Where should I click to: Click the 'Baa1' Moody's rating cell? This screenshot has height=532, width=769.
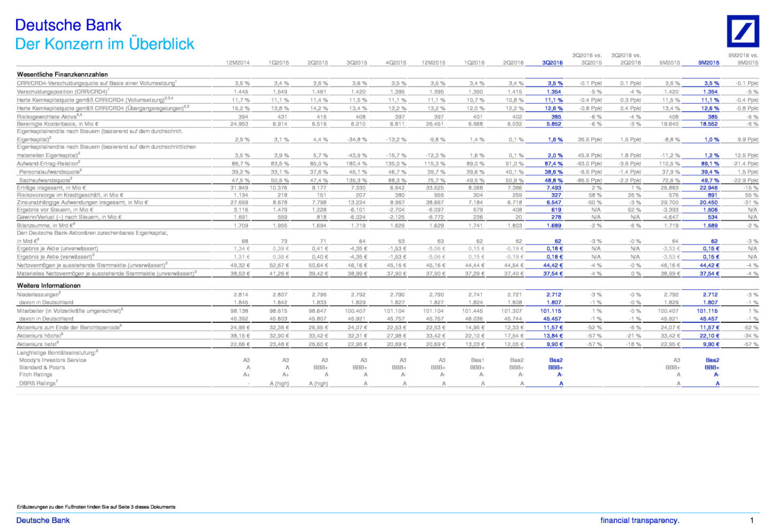(x=477, y=360)
